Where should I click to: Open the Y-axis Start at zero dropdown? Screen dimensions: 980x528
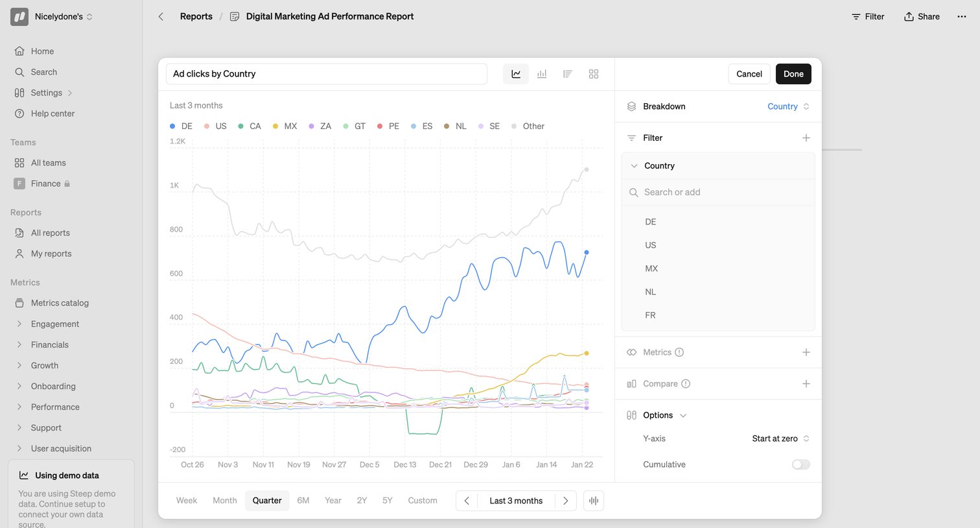(781, 438)
